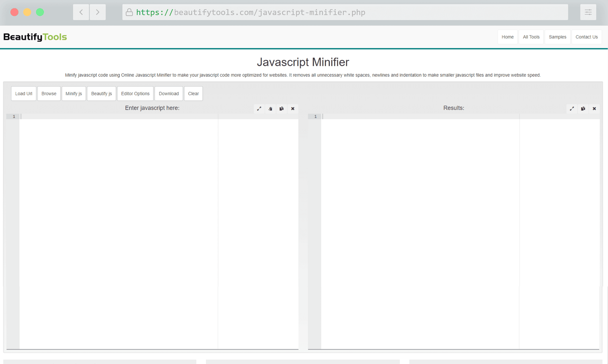Image resolution: width=608 pixels, height=364 pixels.
Task: Select the Download button
Action: point(169,94)
